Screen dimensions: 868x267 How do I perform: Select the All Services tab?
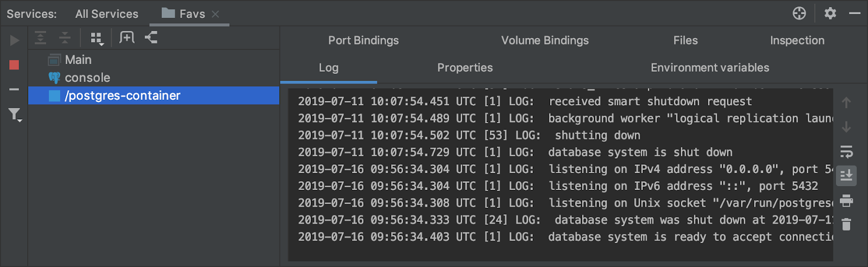click(x=107, y=14)
